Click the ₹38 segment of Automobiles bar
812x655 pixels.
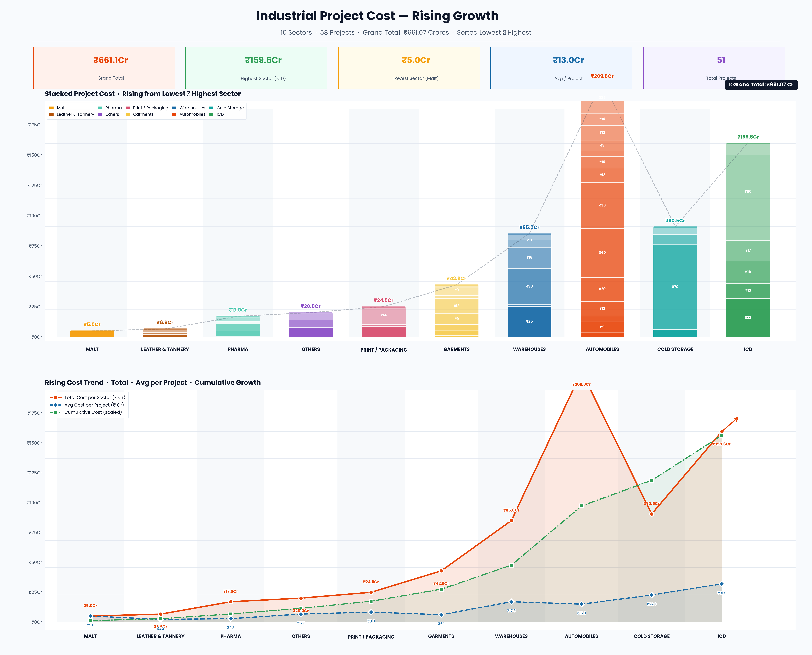point(602,206)
